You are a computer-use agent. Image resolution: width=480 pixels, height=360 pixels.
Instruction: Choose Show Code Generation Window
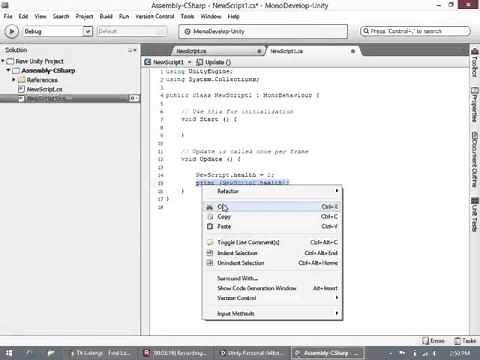point(272,288)
